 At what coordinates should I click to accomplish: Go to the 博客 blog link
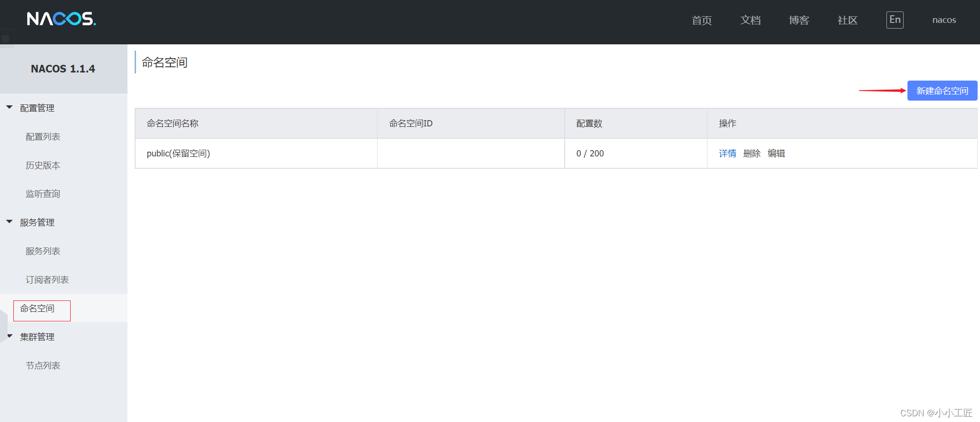coord(799,20)
